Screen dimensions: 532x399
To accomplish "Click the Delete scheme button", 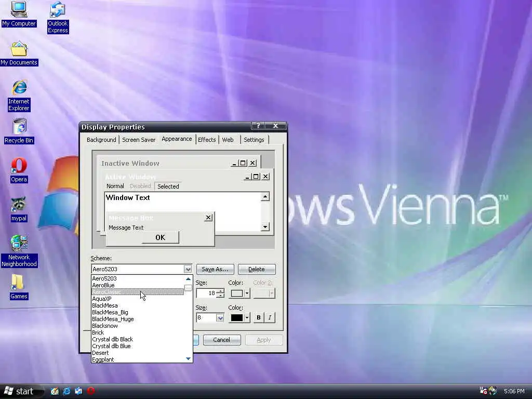I will 257,269.
